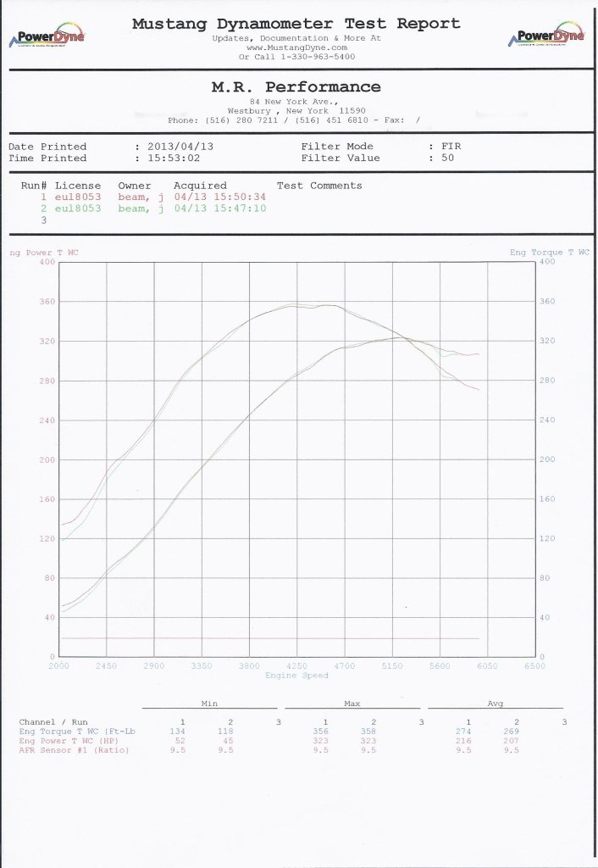Click the 'Eng Power T WC (HP)' row label
The width and height of the screenshot is (598, 868).
tap(69, 741)
